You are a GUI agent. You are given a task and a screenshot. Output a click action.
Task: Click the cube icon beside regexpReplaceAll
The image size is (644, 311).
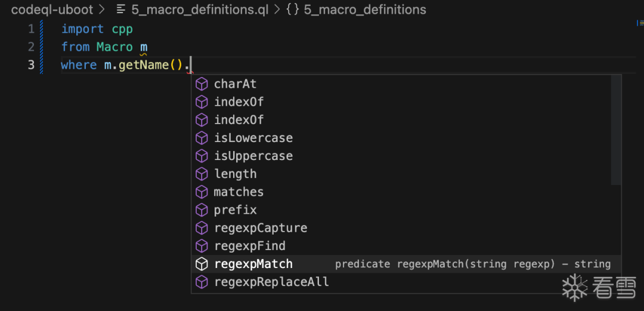tap(202, 282)
